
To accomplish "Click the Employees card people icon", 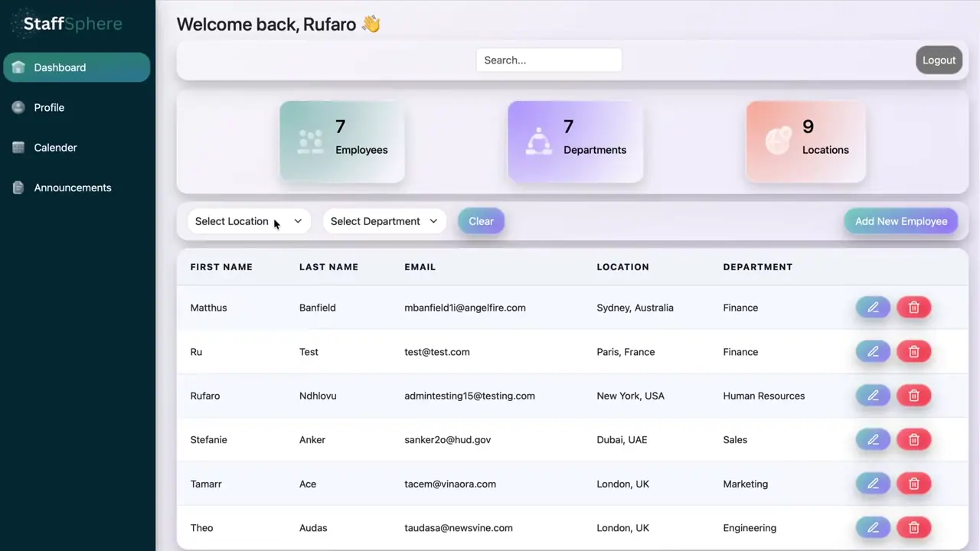I will pyautogui.click(x=310, y=142).
